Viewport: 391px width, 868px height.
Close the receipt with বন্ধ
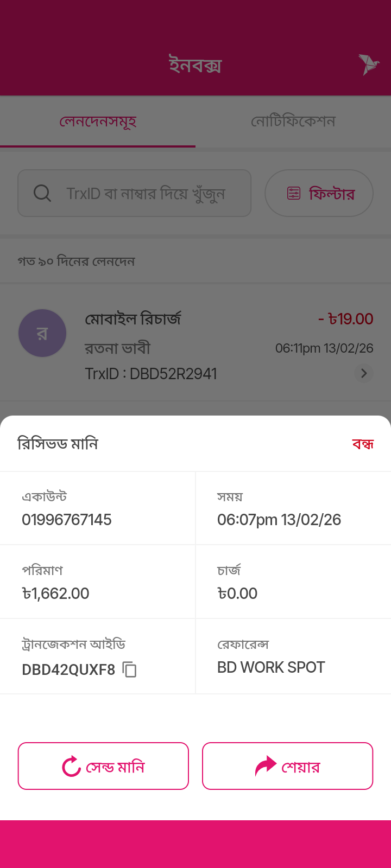363,444
